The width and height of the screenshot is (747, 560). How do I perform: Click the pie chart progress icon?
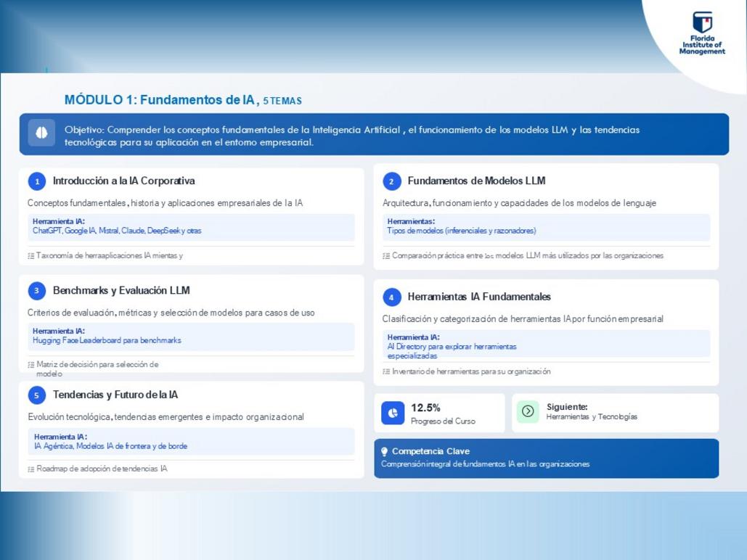click(x=393, y=413)
